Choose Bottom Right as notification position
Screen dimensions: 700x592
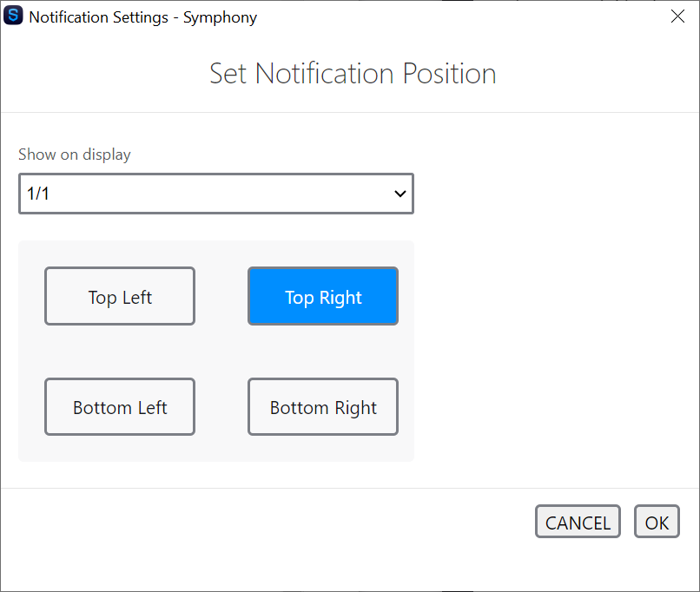(x=322, y=406)
